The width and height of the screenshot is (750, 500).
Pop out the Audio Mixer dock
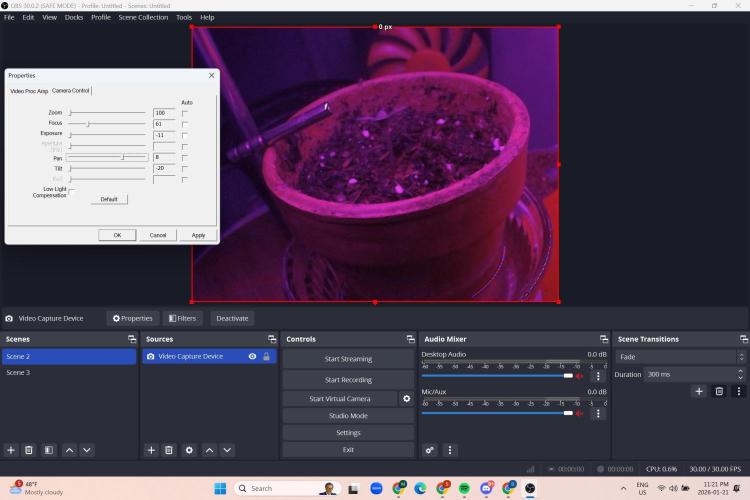pyautogui.click(x=603, y=339)
